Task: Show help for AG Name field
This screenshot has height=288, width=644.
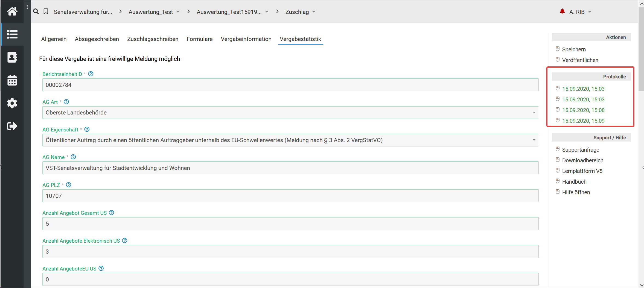Action: coord(73,157)
